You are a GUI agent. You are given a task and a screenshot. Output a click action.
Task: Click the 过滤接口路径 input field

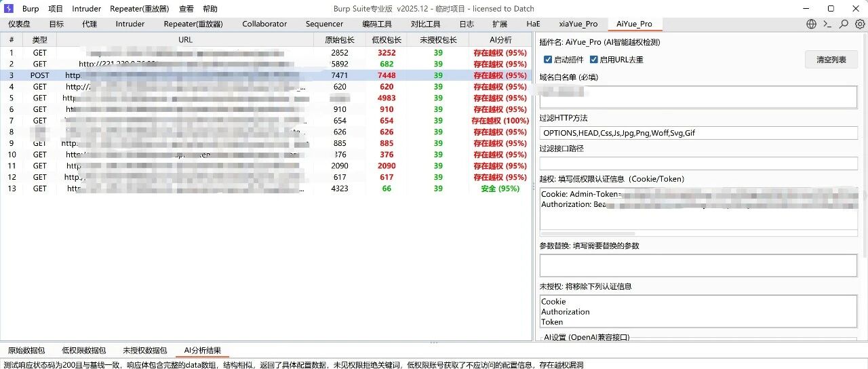click(698, 163)
